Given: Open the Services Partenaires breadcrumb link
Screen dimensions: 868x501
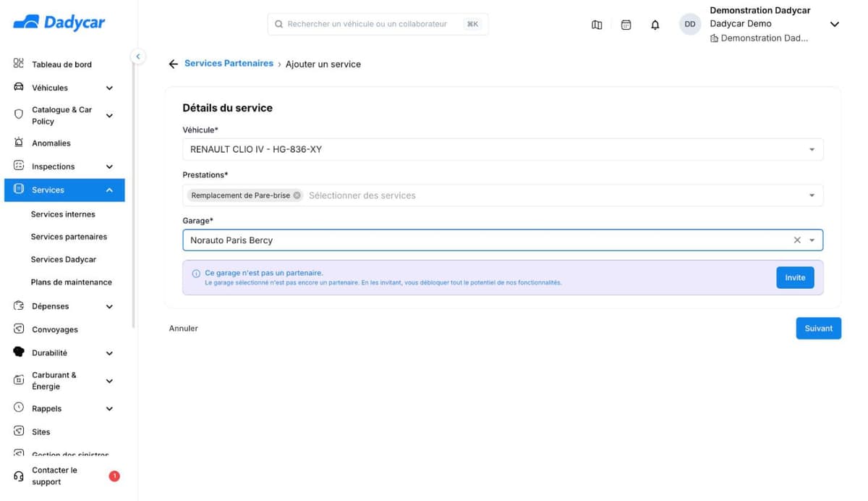Looking at the screenshot, I should click(x=229, y=64).
